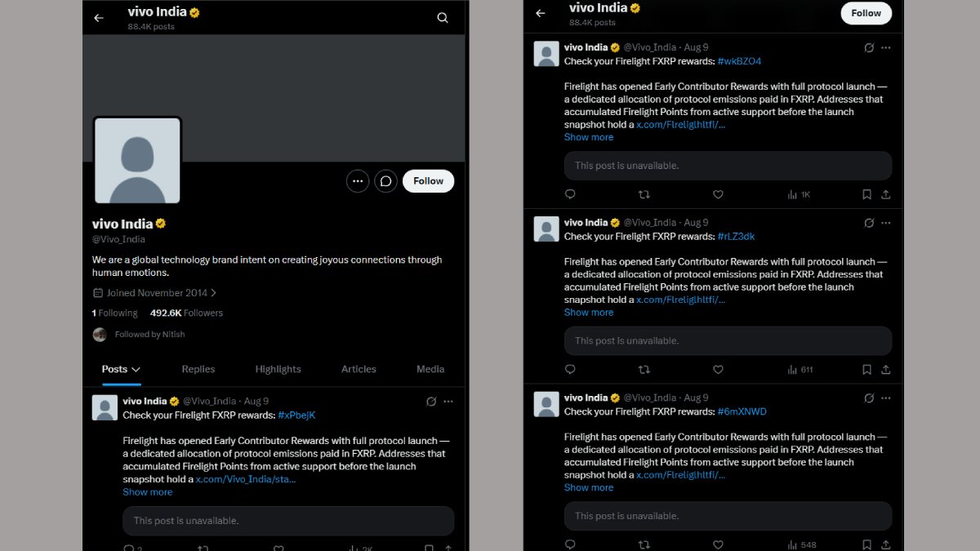Screen dimensions: 980x551
Task: View analytics showing 1K views
Action: click(799, 194)
